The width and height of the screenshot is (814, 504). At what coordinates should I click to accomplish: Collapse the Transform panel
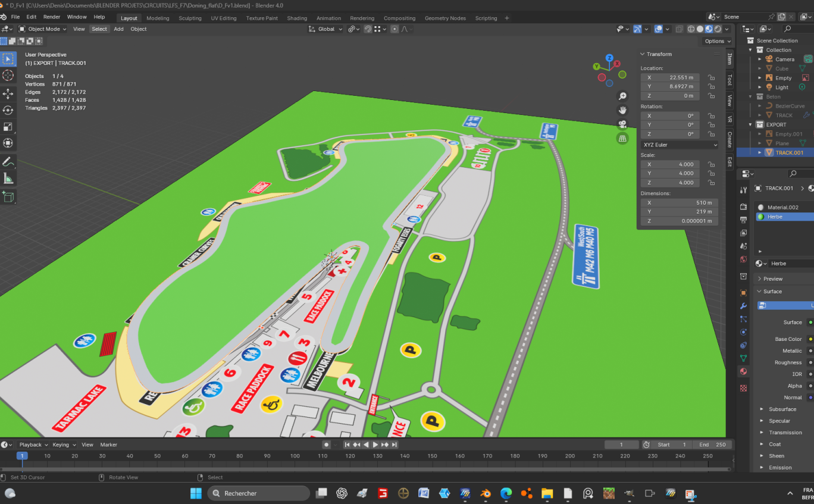[x=643, y=54]
